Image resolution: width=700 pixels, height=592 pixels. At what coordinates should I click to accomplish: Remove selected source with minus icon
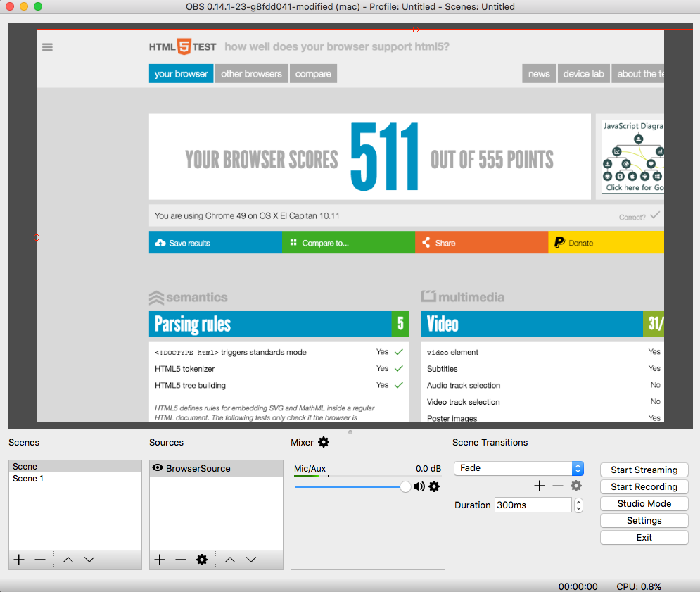(x=181, y=560)
